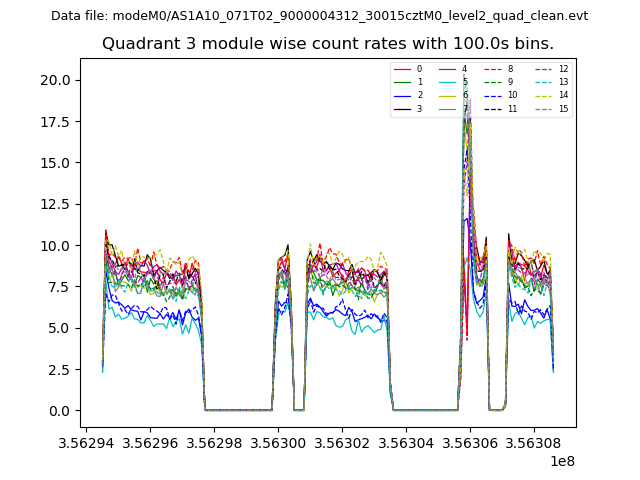Select the black solid legend line for module 3

point(404,109)
